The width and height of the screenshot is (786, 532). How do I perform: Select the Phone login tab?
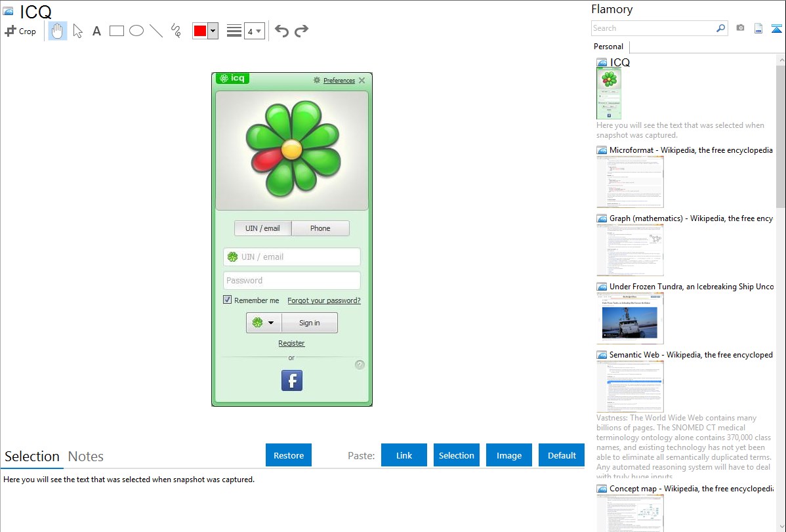tap(320, 228)
